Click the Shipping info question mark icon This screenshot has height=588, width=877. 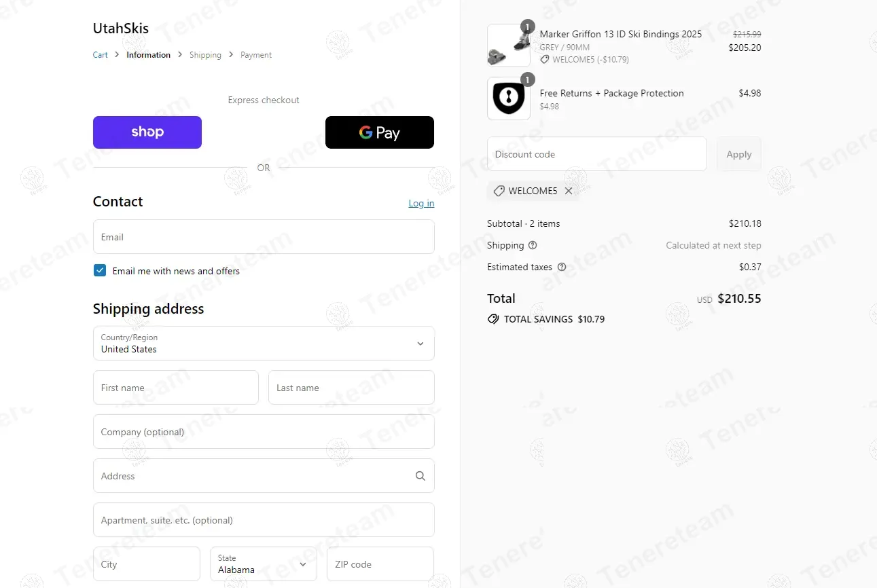tap(533, 245)
